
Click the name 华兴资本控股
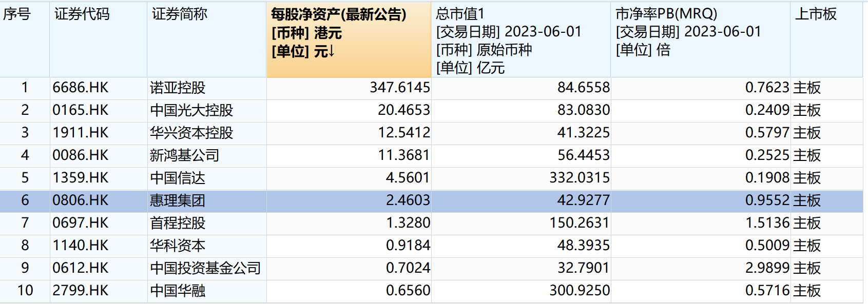pos(191,133)
